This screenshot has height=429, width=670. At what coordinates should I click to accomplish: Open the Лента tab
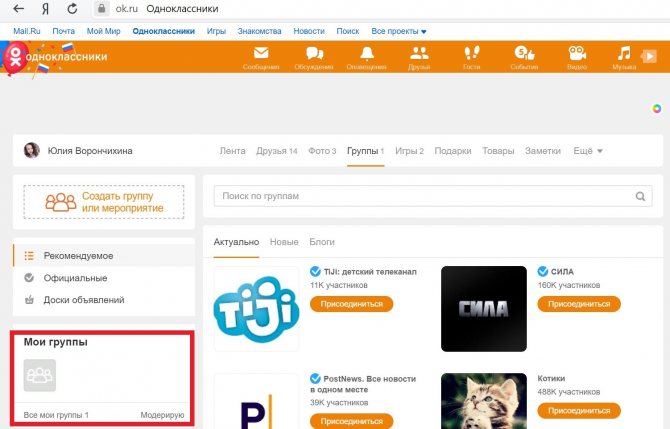[x=232, y=151]
